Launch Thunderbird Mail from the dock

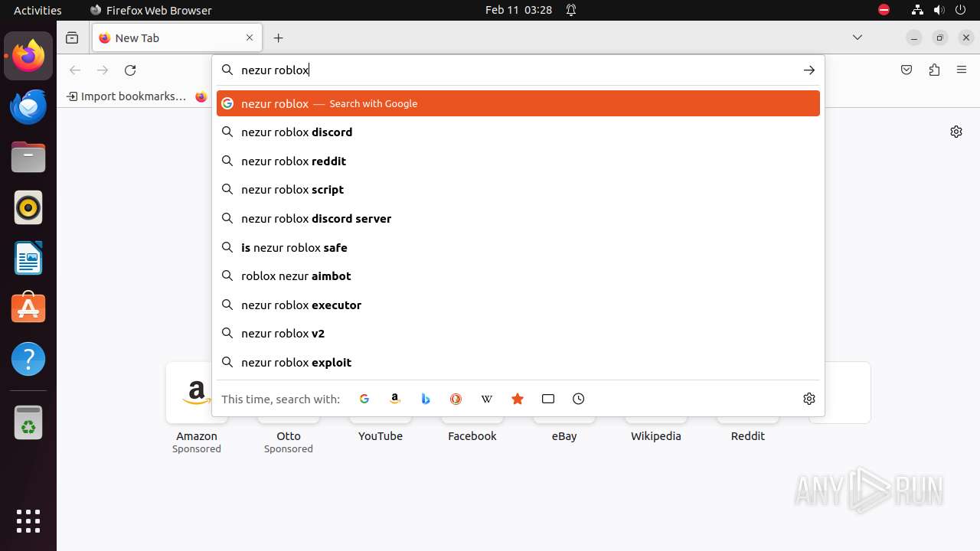pyautogui.click(x=28, y=106)
